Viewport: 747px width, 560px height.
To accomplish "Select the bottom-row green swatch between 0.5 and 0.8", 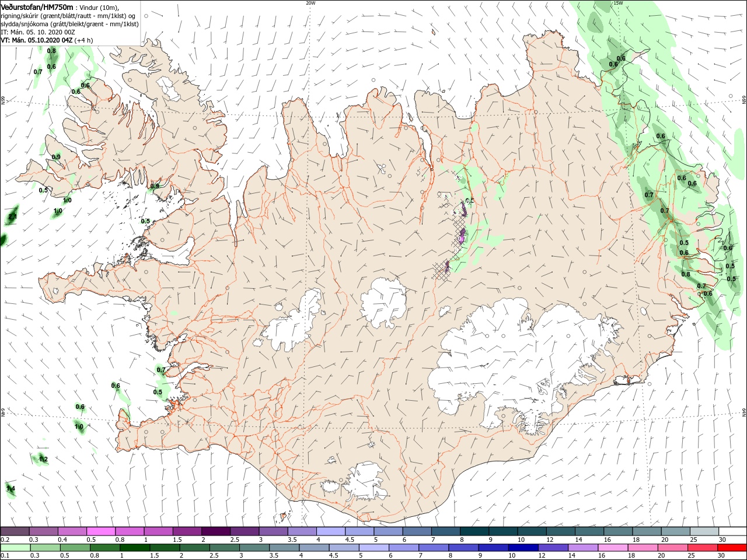I will [x=75, y=548].
